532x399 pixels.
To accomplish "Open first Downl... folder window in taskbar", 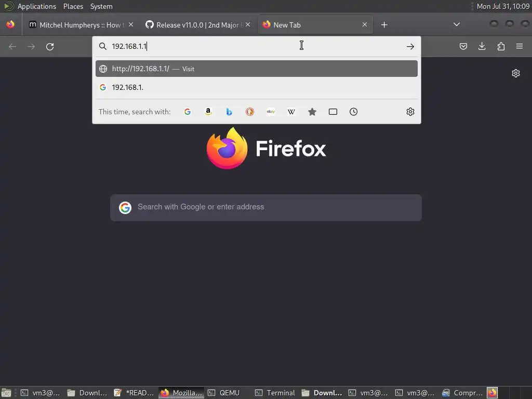I will tap(87, 393).
